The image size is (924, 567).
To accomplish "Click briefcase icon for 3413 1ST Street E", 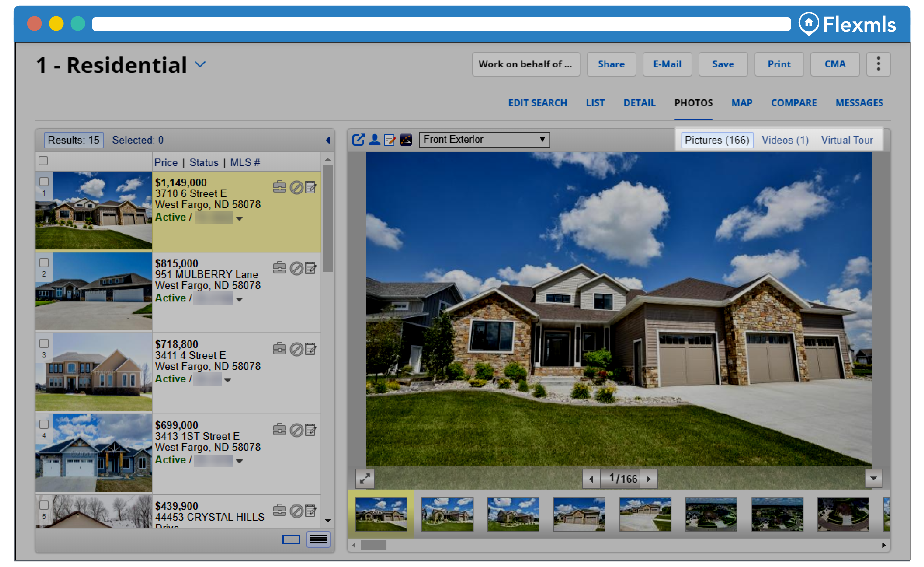I will pyautogui.click(x=279, y=429).
